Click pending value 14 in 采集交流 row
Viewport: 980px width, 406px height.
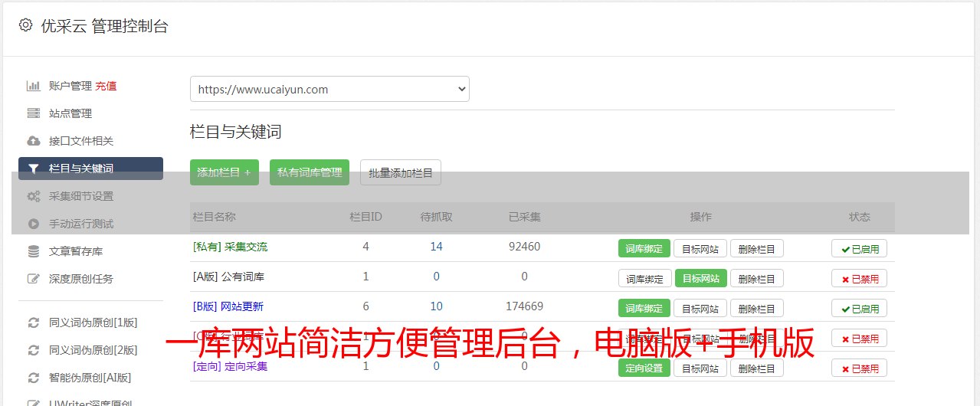click(436, 247)
